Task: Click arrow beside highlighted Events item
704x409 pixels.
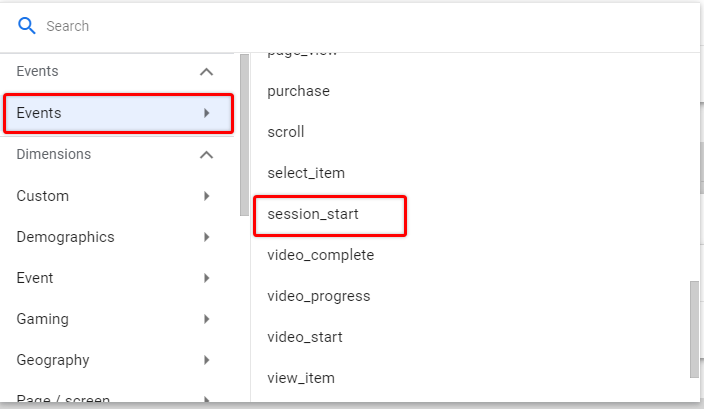Action: (x=207, y=113)
